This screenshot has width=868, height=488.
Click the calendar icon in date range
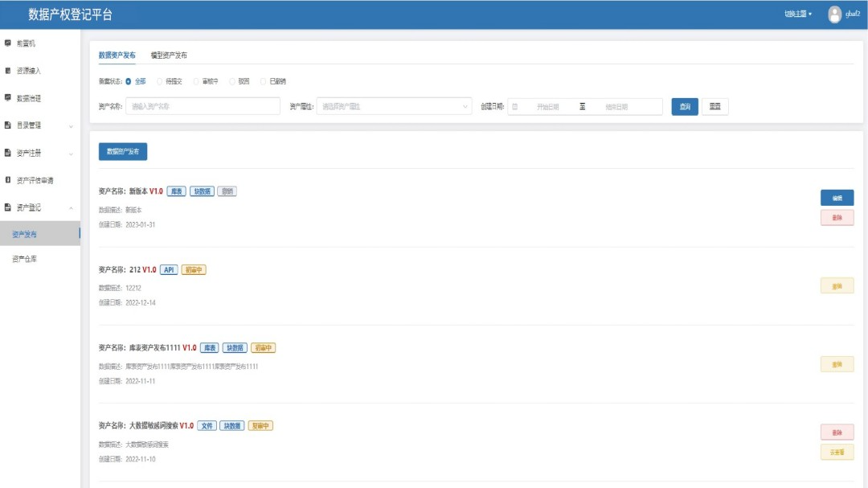[x=515, y=106]
